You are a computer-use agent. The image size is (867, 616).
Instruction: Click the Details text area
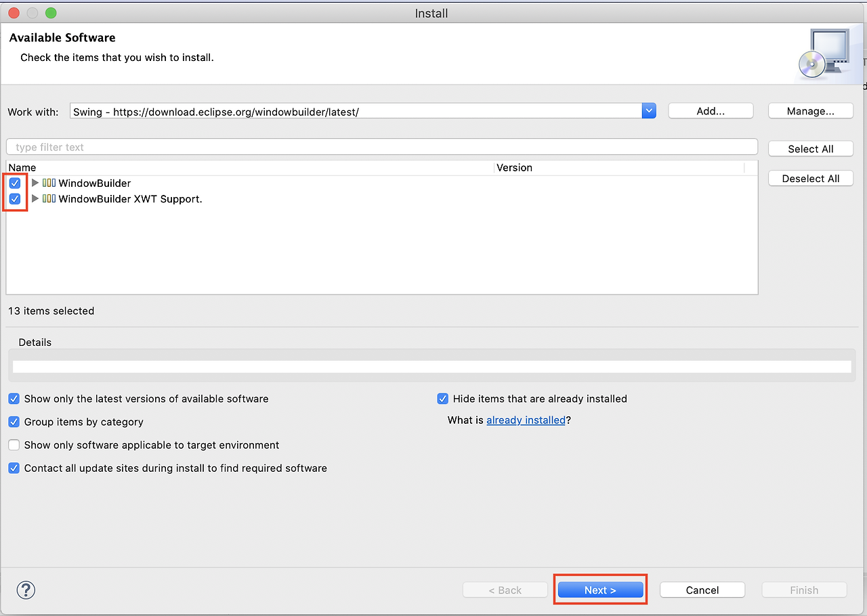(x=431, y=366)
